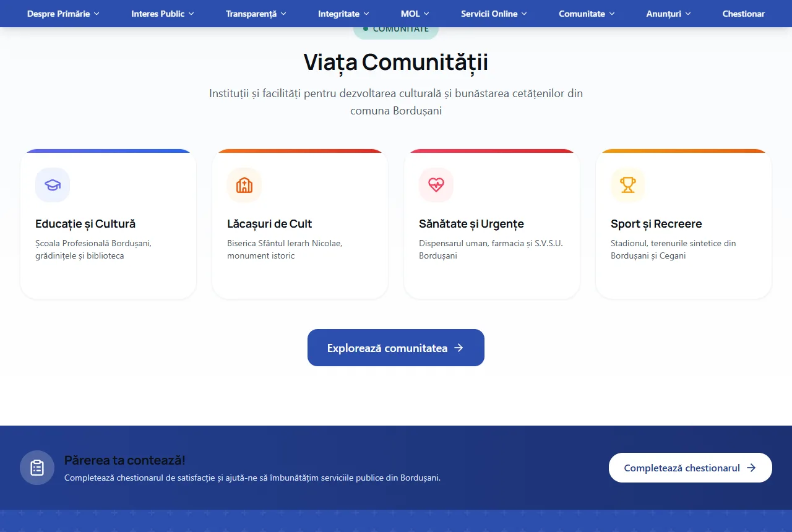The image size is (792, 532).
Task: Click the Viața Comunității heading
Action: tap(396, 62)
